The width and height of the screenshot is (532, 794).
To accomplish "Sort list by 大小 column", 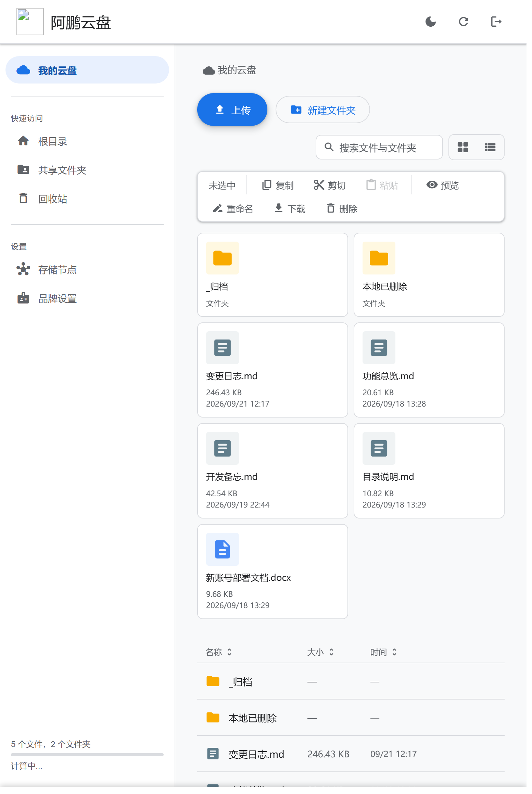I will (320, 652).
